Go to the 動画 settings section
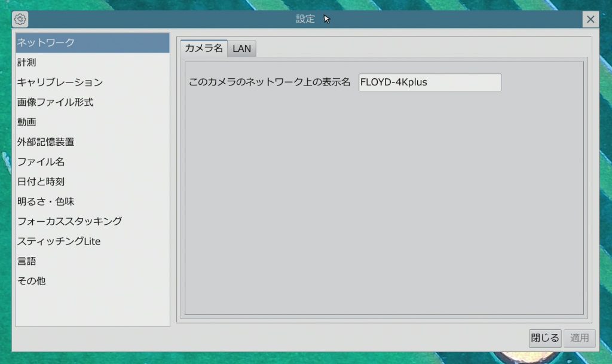The height and width of the screenshot is (364, 612). pyautogui.click(x=93, y=122)
